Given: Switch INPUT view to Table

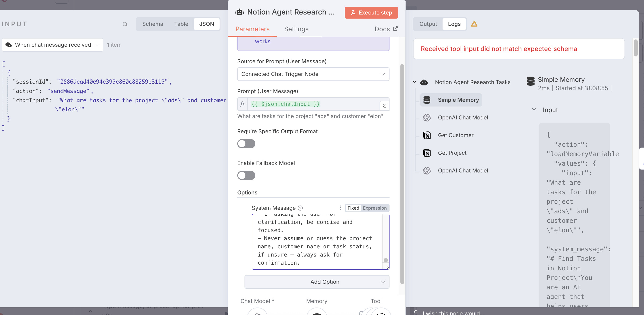Looking at the screenshot, I should point(181,24).
